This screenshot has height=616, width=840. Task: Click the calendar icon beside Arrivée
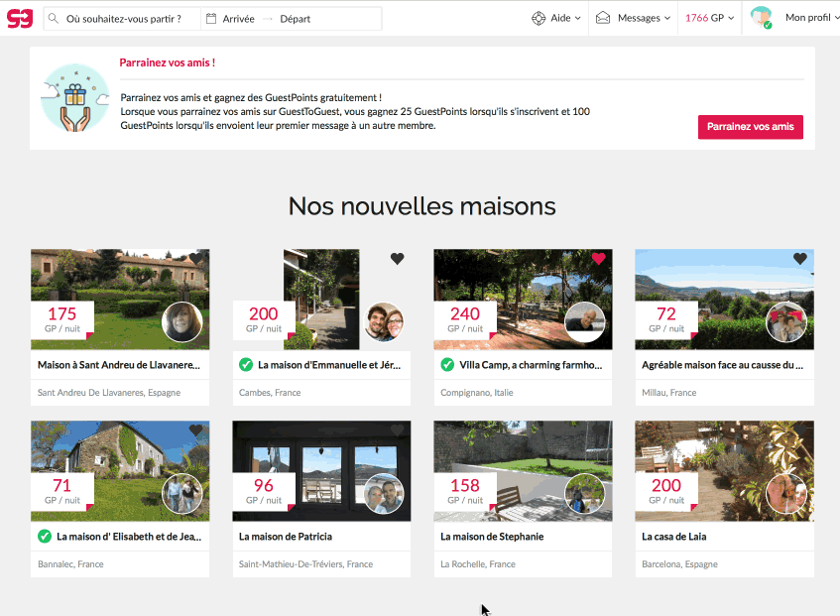210,19
